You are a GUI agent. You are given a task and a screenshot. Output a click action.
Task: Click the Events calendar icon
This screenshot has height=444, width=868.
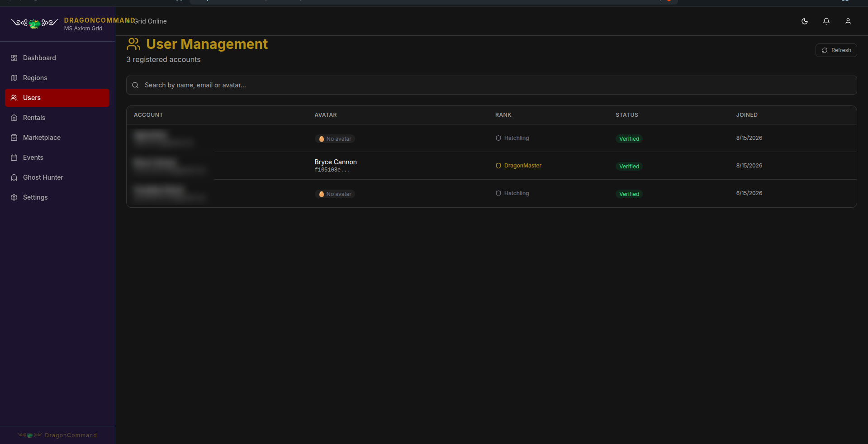(x=14, y=158)
